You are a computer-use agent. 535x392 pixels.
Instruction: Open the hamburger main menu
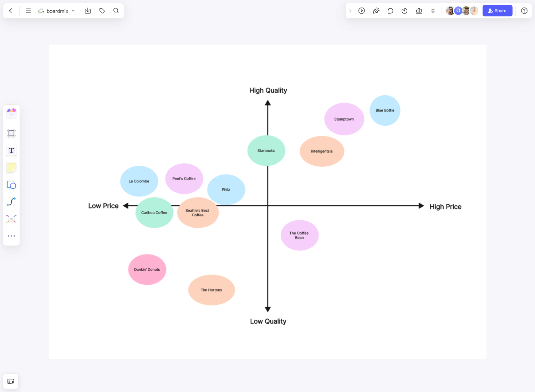(x=28, y=11)
